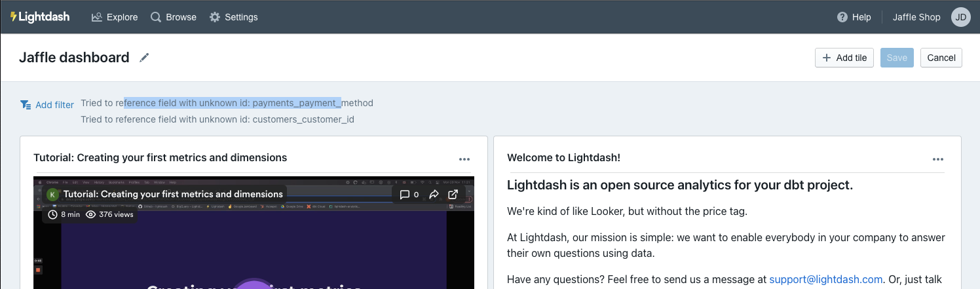
Task: Click "We're kind of like Looker" sentence
Action: click(627, 212)
